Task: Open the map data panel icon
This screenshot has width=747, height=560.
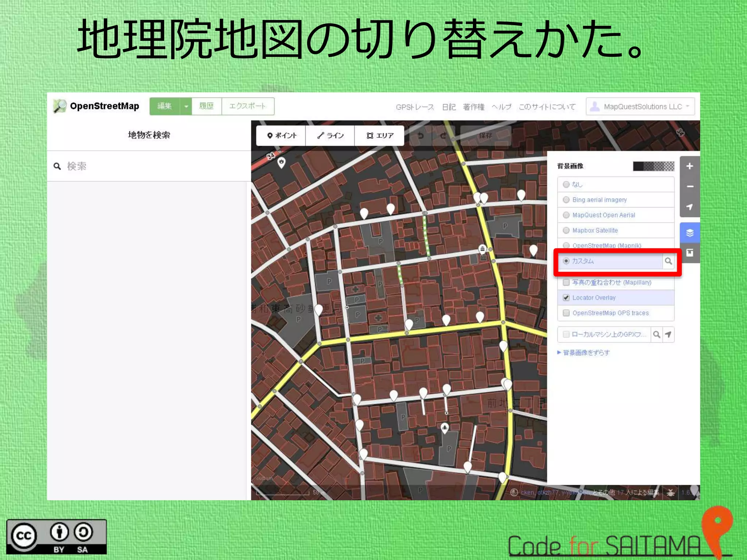Action: [x=689, y=253]
